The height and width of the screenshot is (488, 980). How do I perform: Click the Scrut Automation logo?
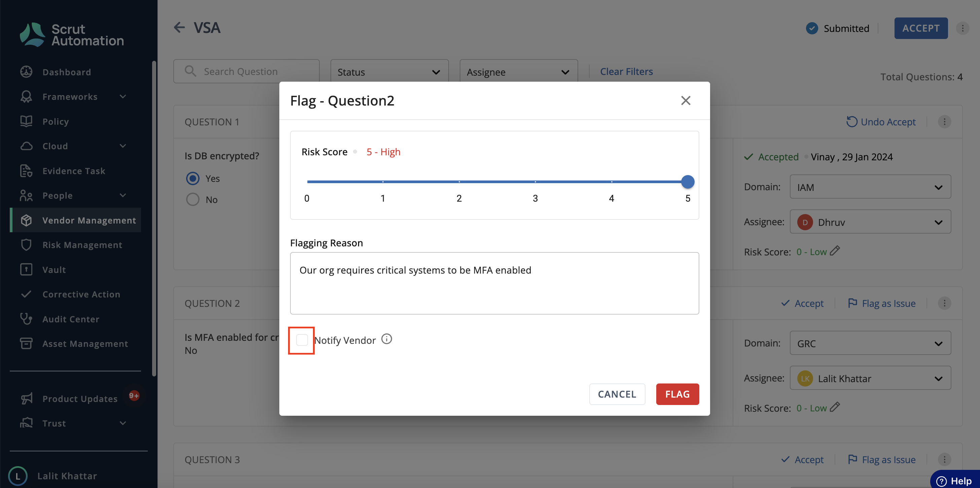click(72, 35)
